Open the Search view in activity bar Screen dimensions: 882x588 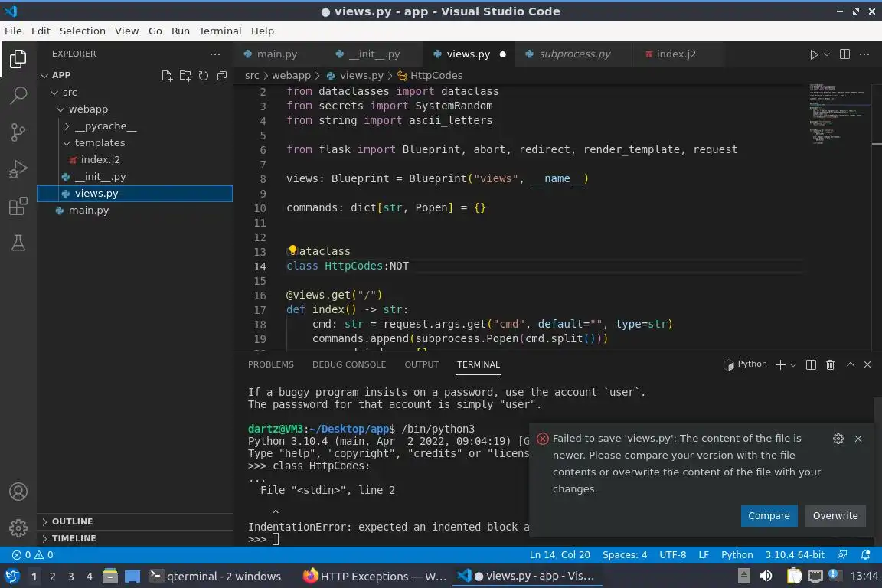point(18,96)
